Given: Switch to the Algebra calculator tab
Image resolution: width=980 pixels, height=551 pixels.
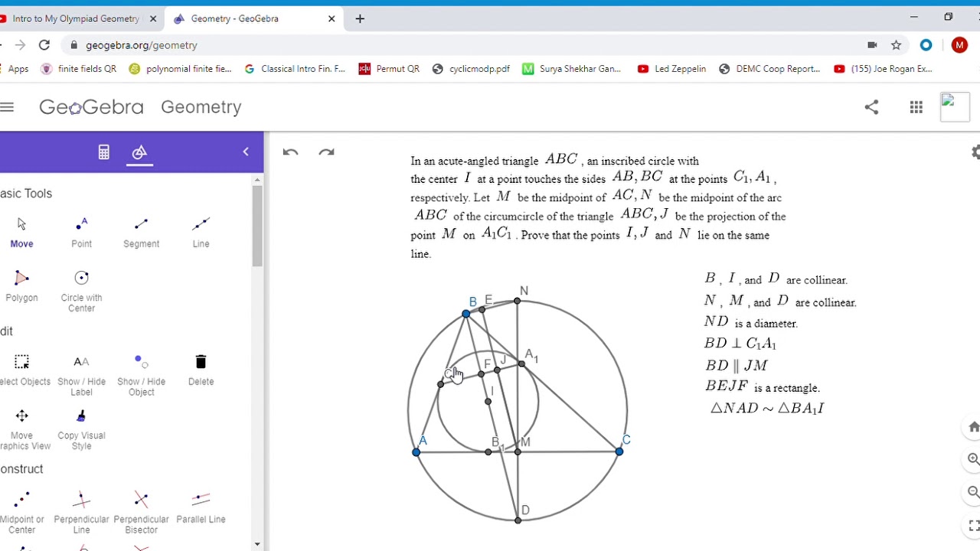Looking at the screenshot, I should pyautogui.click(x=104, y=152).
